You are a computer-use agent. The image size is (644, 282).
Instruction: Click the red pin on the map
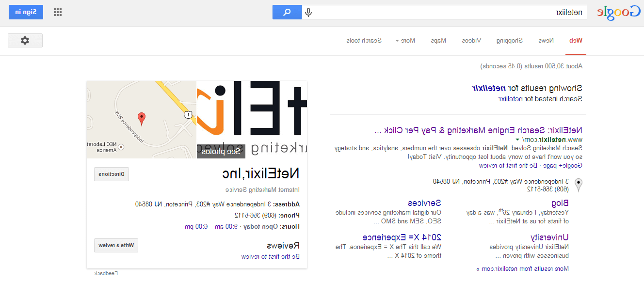[141, 118]
